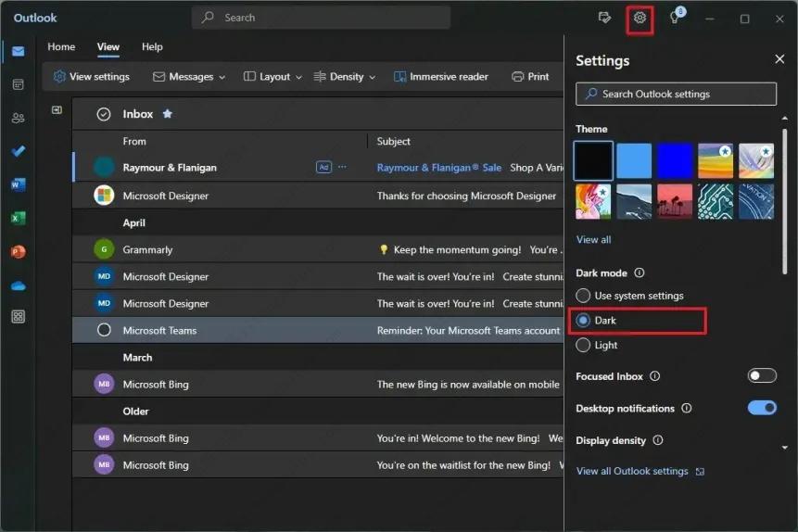Screen dimensions: 798x532
Task: Open the Messages dropdown
Action: pos(189,76)
